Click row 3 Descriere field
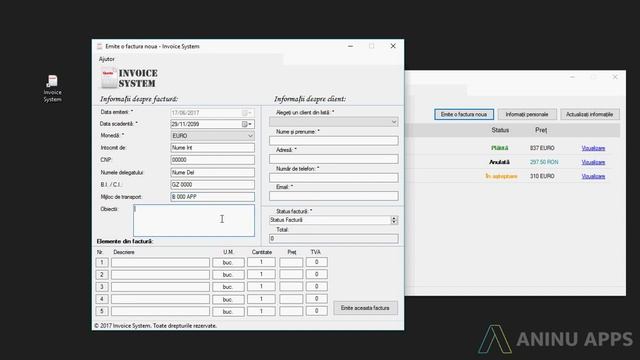The image size is (640, 360). 160,287
